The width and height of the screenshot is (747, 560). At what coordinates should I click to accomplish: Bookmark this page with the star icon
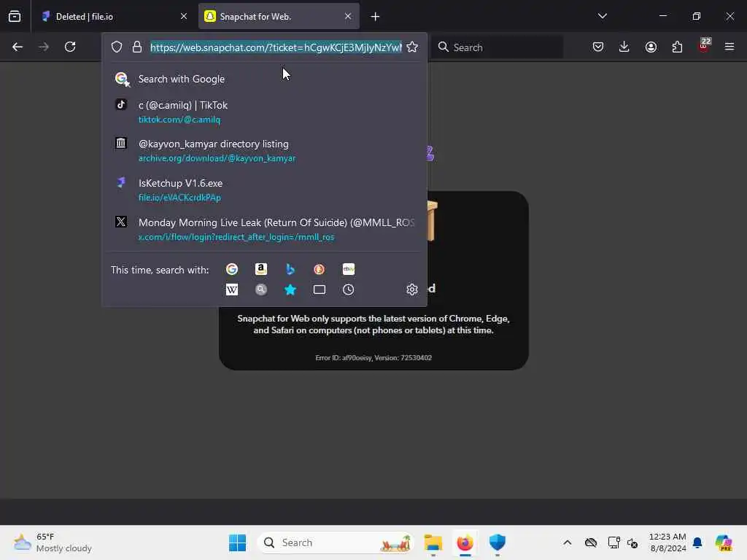pyautogui.click(x=412, y=47)
